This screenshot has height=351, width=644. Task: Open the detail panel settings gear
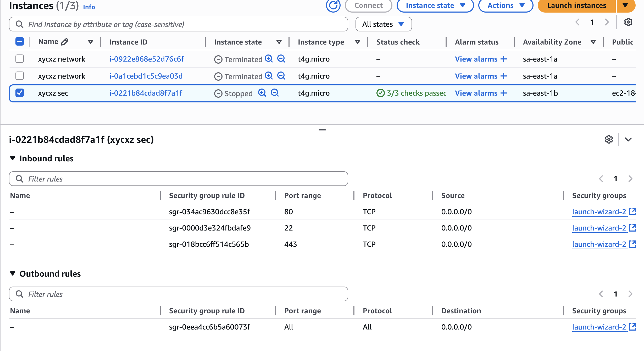(609, 139)
